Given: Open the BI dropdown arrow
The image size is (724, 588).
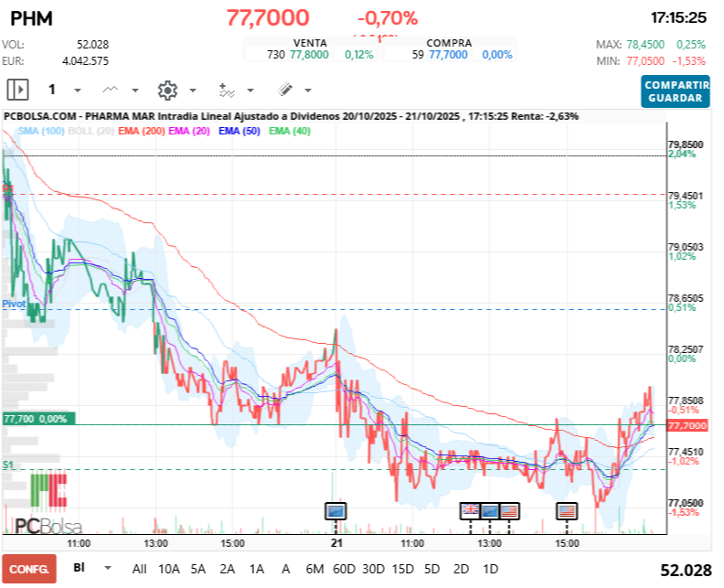Looking at the screenshot, I should (108, 568).
